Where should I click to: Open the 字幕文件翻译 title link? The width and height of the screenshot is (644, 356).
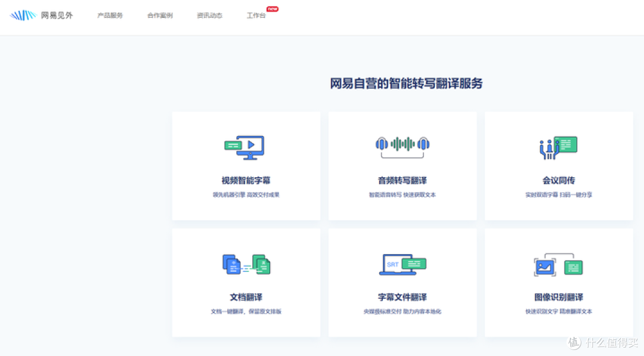[x=402, y=297]
